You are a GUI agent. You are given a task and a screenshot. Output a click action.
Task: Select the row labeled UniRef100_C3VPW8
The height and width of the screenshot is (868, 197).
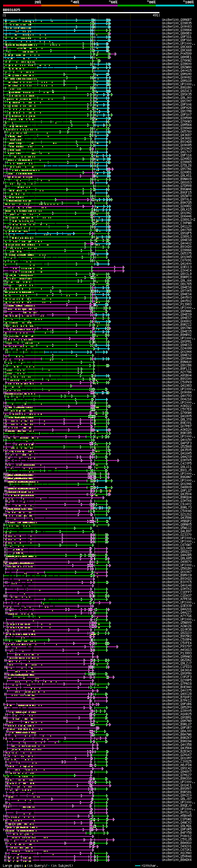177,223
